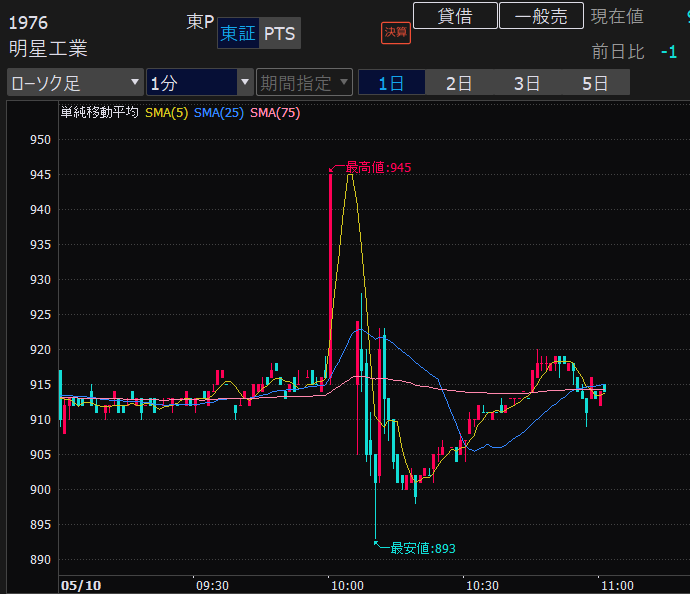Screen dimensions: 690x594
Task: Click the 09:30 time axis label
Action: [x=212, y=586]
